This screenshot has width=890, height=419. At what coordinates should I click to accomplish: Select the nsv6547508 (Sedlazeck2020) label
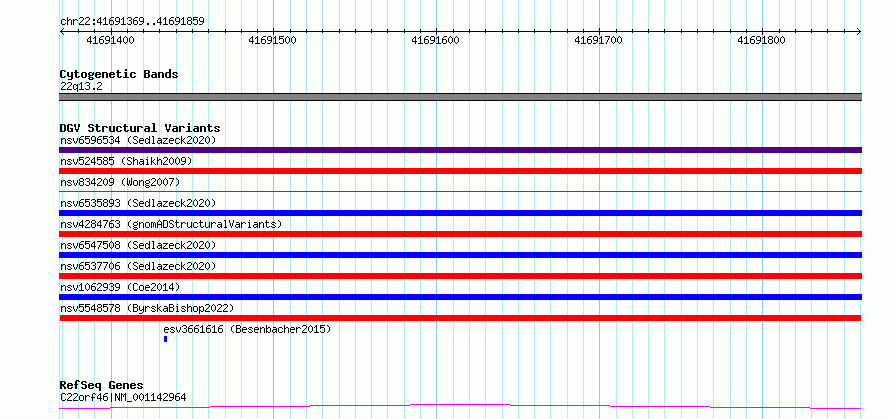(x=138, y=245)
